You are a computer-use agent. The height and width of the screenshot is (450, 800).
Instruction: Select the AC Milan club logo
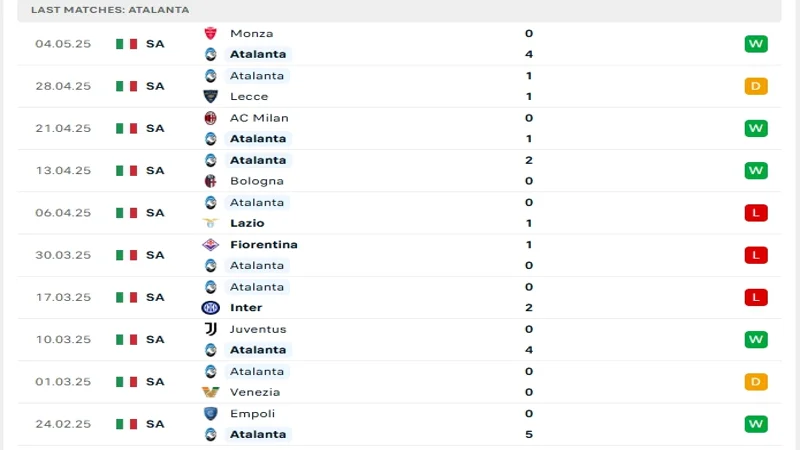point(210,118)
